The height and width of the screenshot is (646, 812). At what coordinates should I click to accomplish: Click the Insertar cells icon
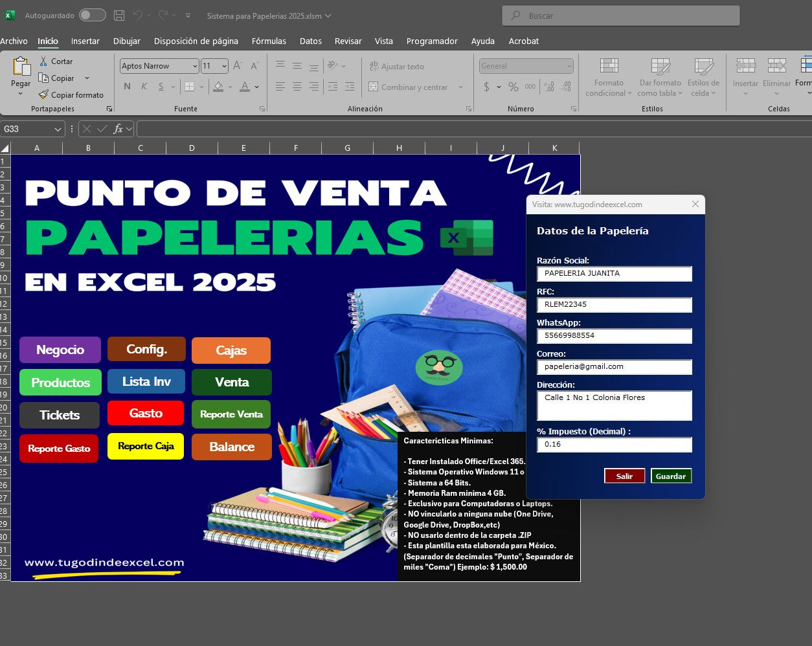tap(746, 65)
